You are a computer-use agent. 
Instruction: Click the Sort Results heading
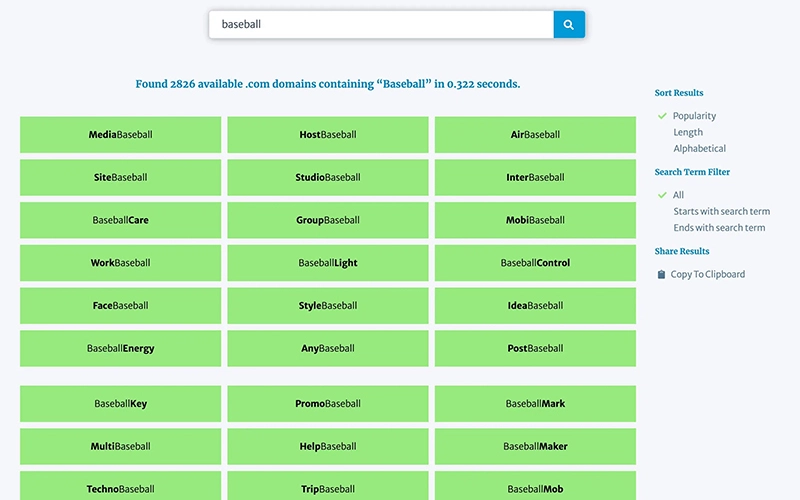tap(679, 93)
